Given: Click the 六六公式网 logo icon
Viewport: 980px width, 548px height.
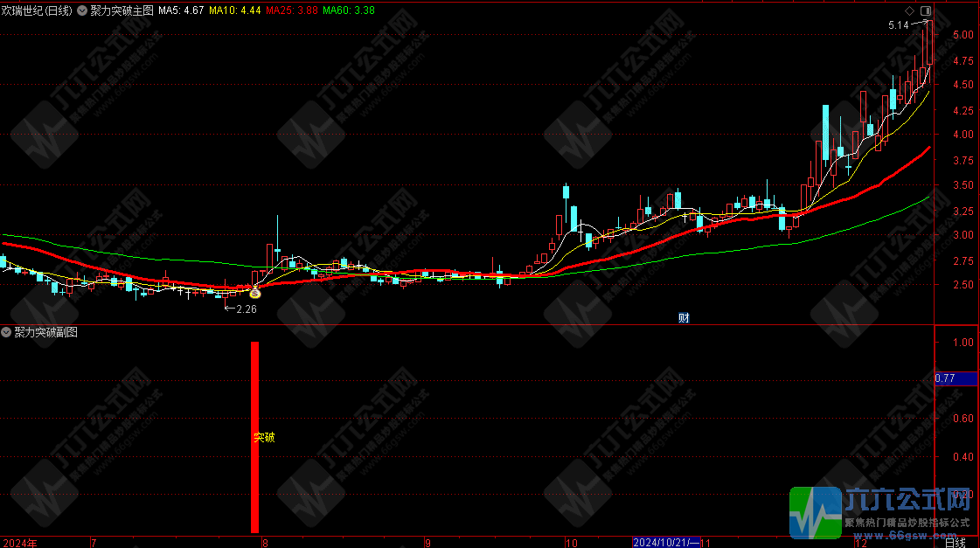Looking at the screenshot, I should [x=816, y=512].
